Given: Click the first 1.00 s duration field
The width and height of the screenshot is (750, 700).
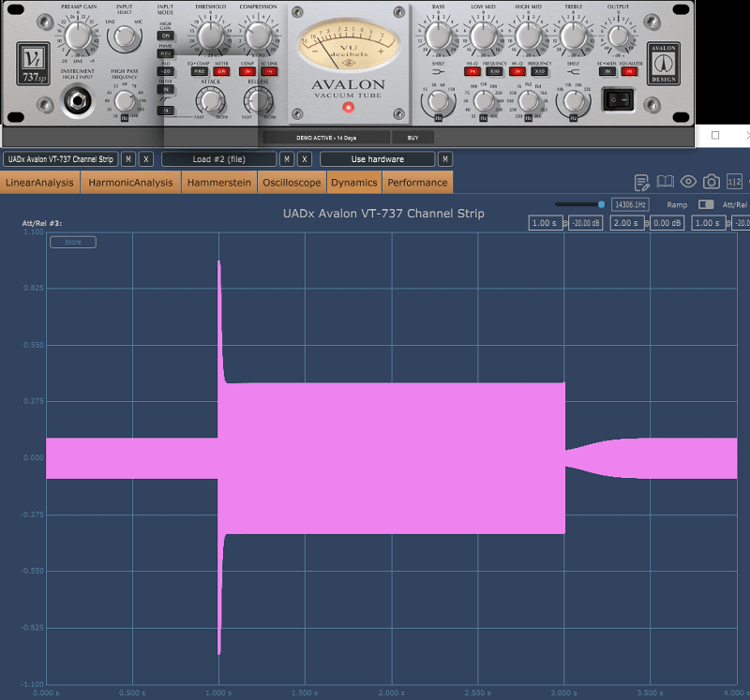Looking at the screenshot, I should 545,223.
